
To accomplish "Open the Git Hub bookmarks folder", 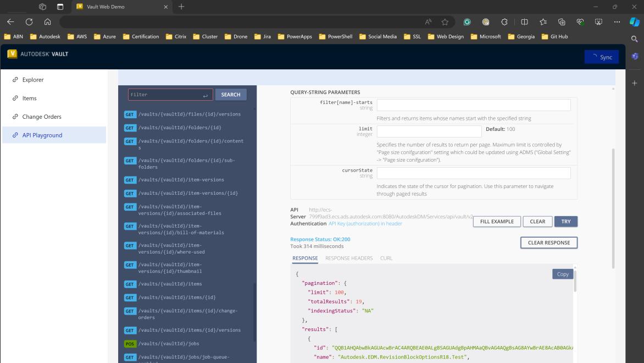I will 554,37.
